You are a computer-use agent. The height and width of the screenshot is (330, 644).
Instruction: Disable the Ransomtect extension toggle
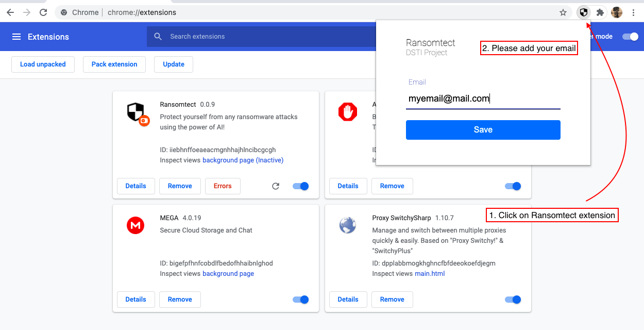pos(301,186)
